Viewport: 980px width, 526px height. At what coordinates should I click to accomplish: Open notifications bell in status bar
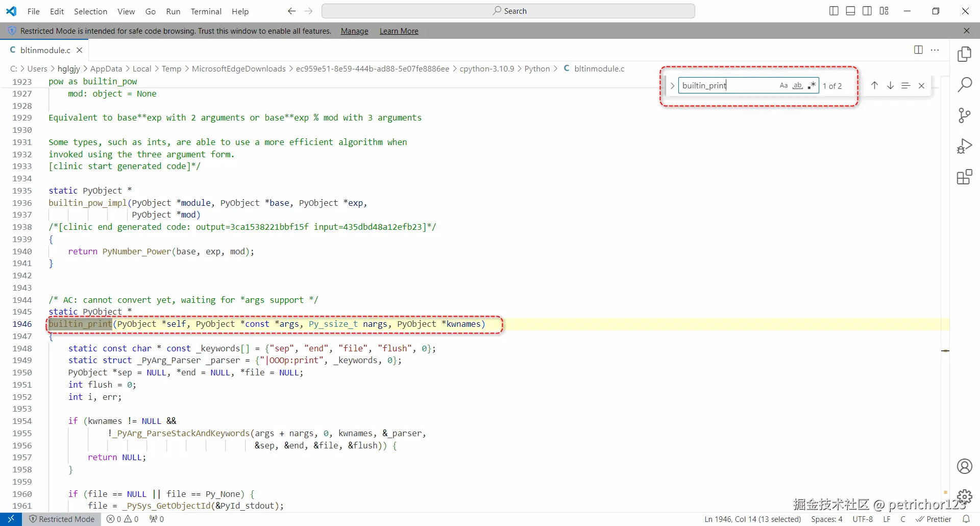click(x=966, y=519)
